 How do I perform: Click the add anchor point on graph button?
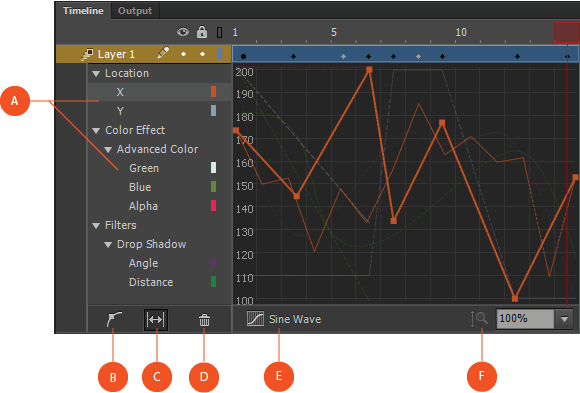click(114, 319)
